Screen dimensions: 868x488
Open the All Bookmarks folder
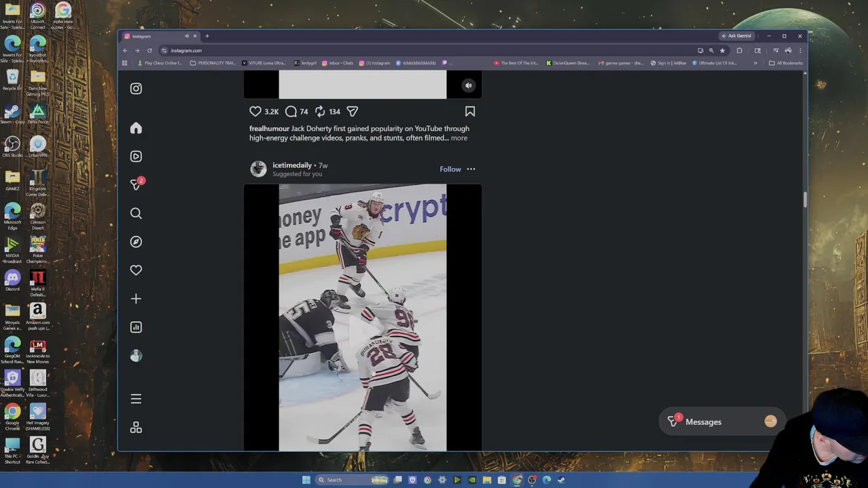[x=786, y=63]
